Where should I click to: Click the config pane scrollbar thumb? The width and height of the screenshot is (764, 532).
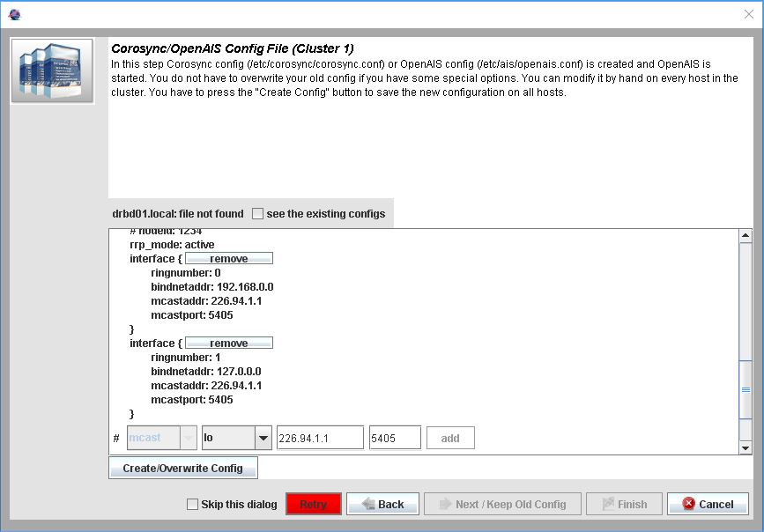(x=745, y=389)
